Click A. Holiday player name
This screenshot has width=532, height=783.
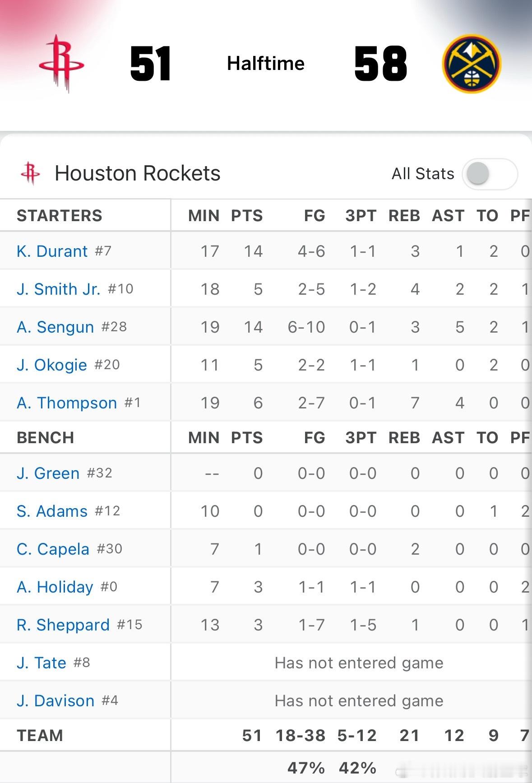pyautogui.click(x=55, y=587)
